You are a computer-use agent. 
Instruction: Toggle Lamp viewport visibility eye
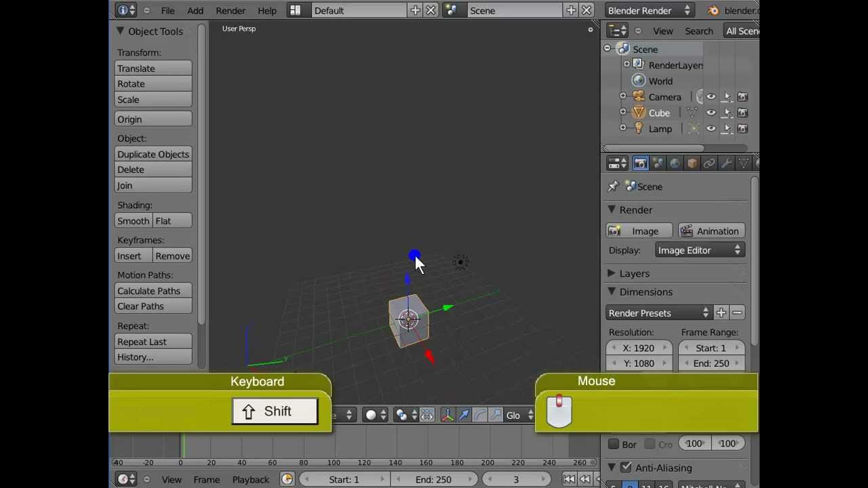click(711, 129)
